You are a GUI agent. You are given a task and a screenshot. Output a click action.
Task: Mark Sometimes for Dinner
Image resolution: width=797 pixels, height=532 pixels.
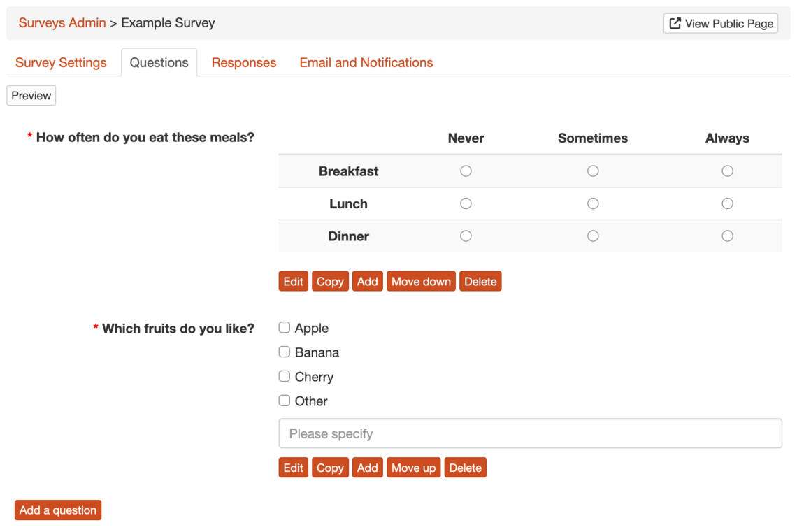[593, 236]
